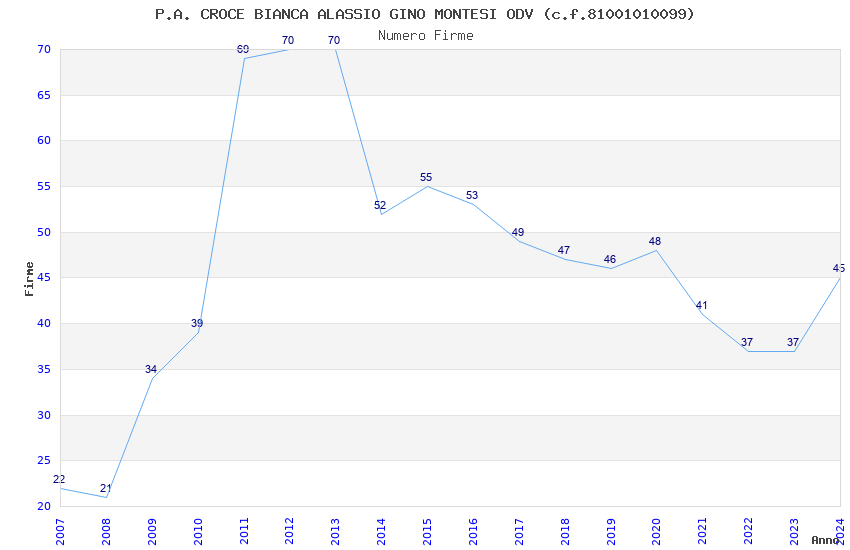Pick the 2012 year label
This screenshot has width=850, height=550.
click(x=289, y=532)
